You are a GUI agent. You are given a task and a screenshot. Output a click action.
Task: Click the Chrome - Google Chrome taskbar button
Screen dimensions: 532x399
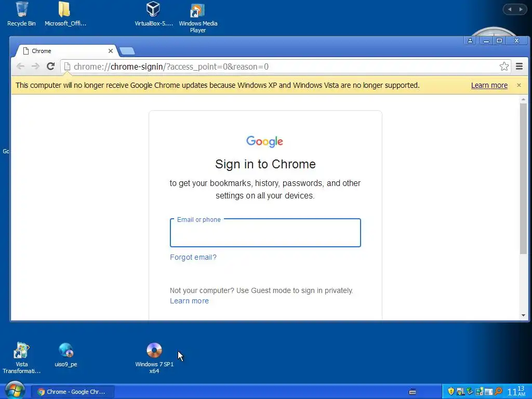point(73,392)
